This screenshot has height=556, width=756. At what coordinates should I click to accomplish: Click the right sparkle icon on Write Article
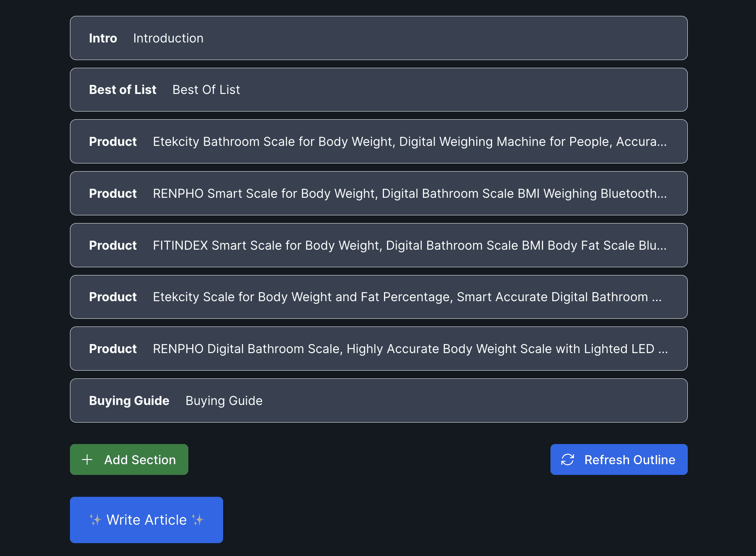[198, 520]
